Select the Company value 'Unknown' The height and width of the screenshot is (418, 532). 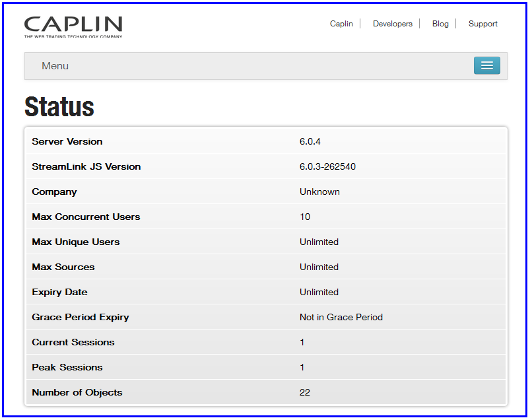click(319, 192)
